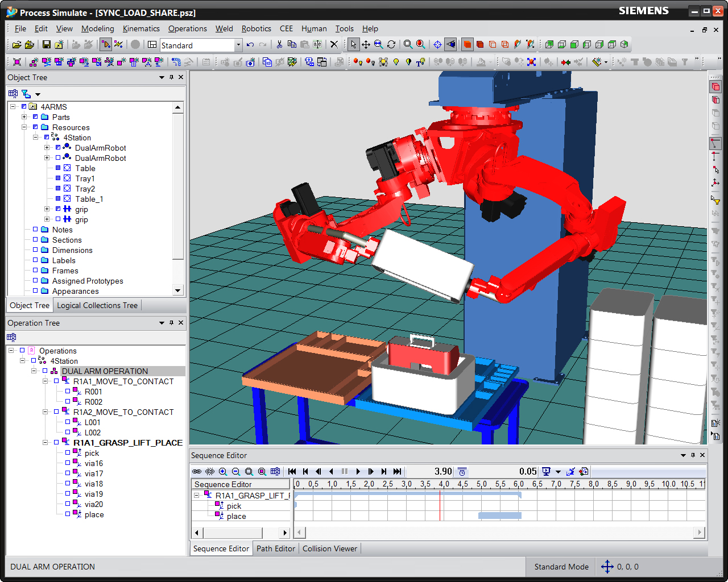
Task: Click the Object Tree scroll down arrow
Action: pyautogui.click(x=178, y=290)
